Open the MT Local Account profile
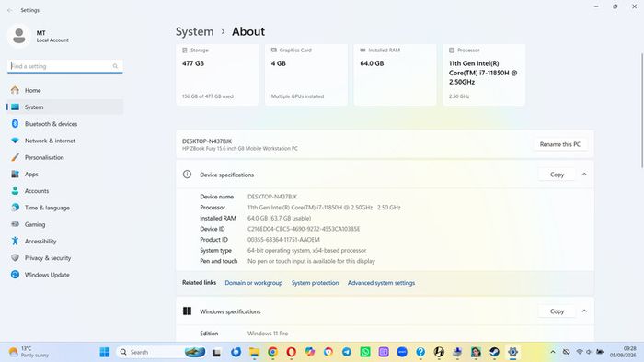This screenshot has height=362, width=644. pos(38,36)
